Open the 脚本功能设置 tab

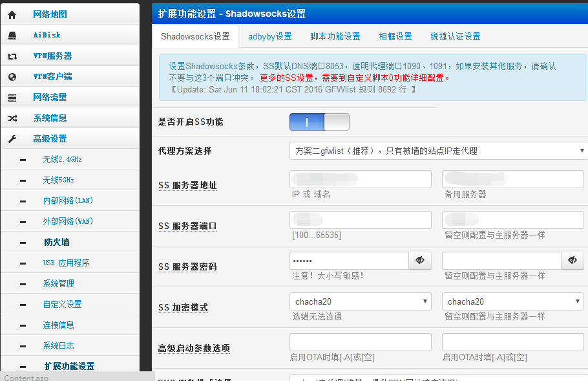(335, 36)
